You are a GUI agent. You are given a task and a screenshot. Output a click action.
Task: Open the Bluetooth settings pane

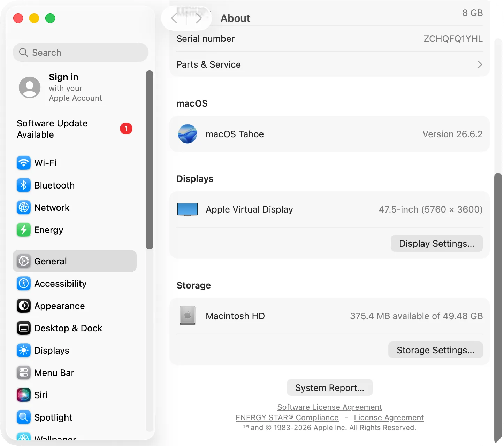pyautogui.click(x=75, y=185)
